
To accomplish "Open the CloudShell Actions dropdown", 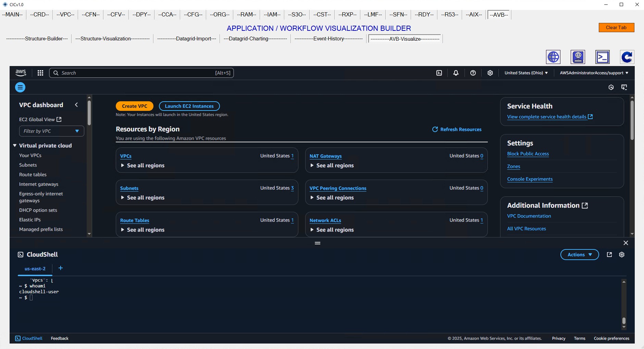I will pyautogui.click(x=579, y=255).
